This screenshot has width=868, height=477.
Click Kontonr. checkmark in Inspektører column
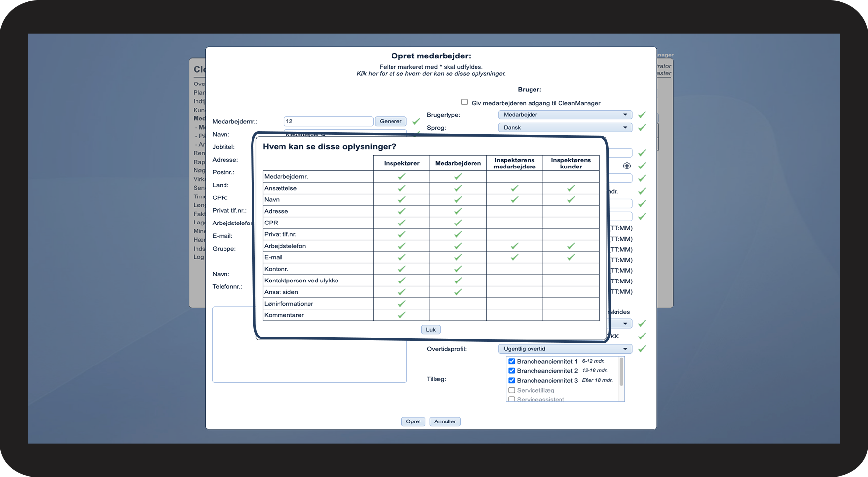pyautogui.click(x=402, y=269)
